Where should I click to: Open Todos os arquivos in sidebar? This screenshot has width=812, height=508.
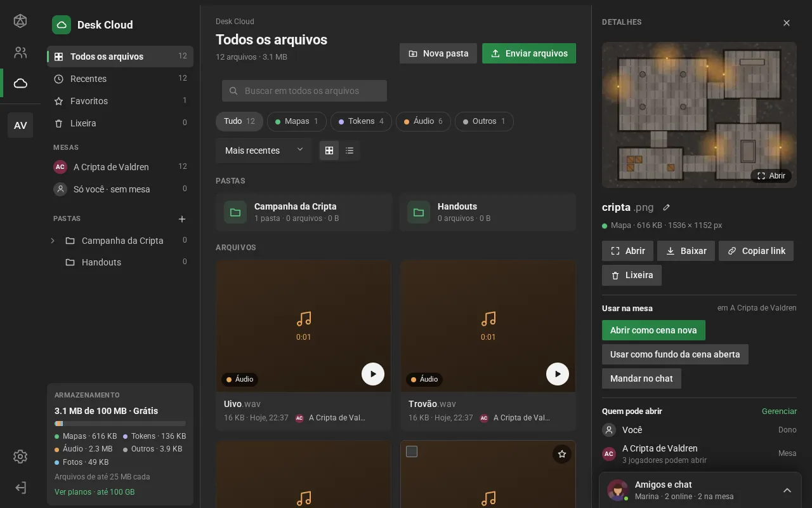coord(120,57)
